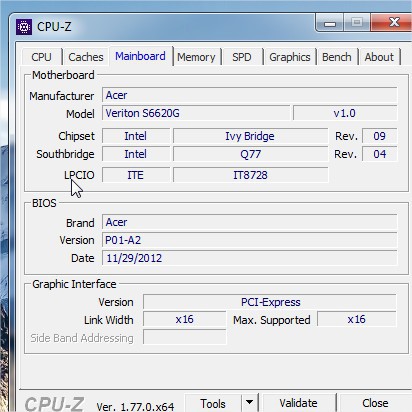Click the empty Side Band Addressing field
Image resolution: width=412 pixels, height=412 pixels.
(x=185, y=337)
